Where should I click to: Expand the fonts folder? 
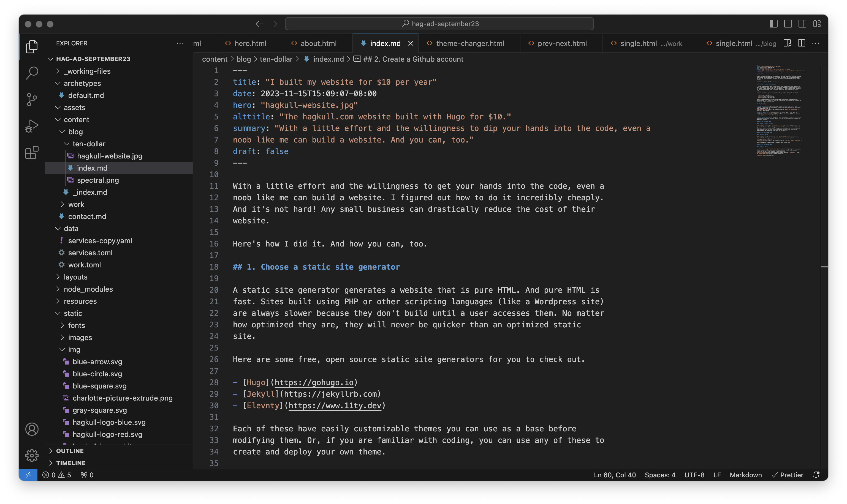62,325
